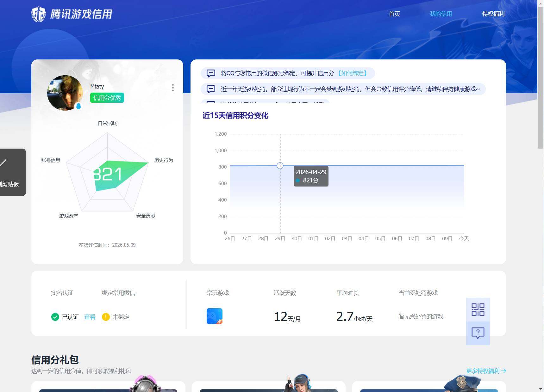Click the 账号信息 radar chart label
This screenshot has height=392, width=544.
coord(51,160)
